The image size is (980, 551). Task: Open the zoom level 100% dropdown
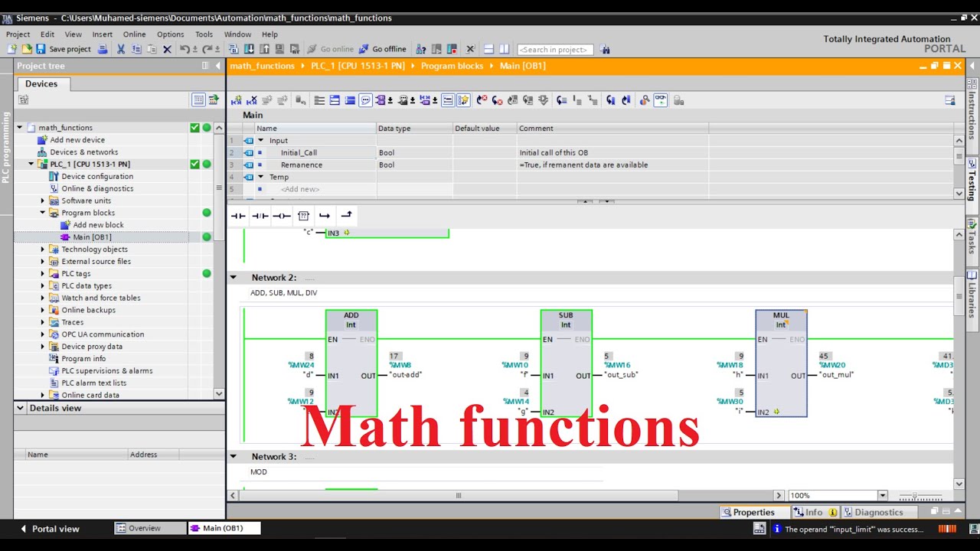click(883, 496)
